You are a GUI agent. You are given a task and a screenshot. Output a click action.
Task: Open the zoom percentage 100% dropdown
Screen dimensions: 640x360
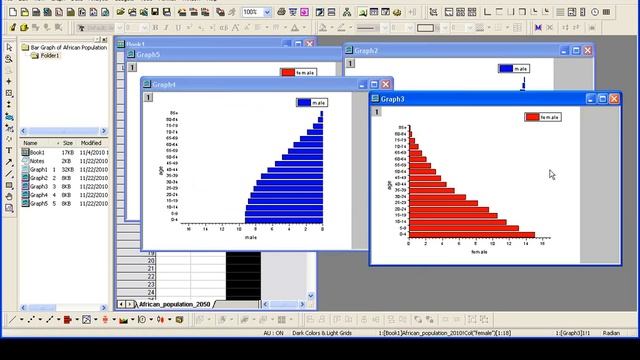267,12
